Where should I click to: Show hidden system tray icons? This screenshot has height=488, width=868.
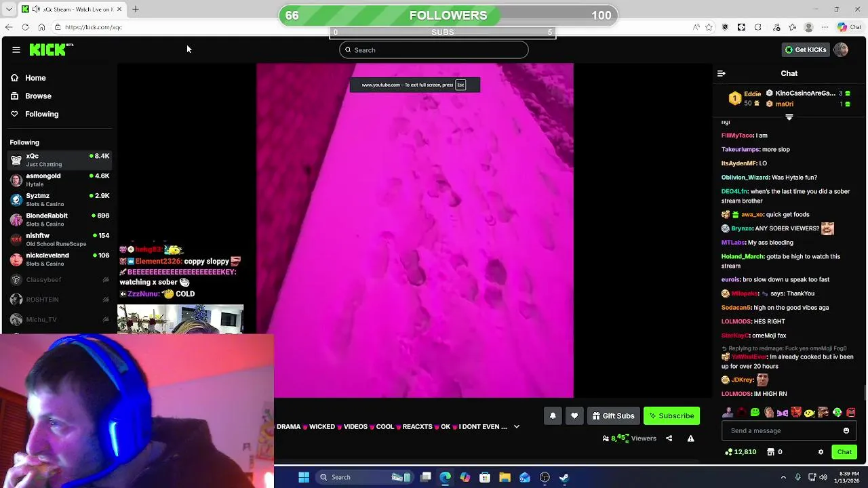pyautogui.click(x=783, y=477)
